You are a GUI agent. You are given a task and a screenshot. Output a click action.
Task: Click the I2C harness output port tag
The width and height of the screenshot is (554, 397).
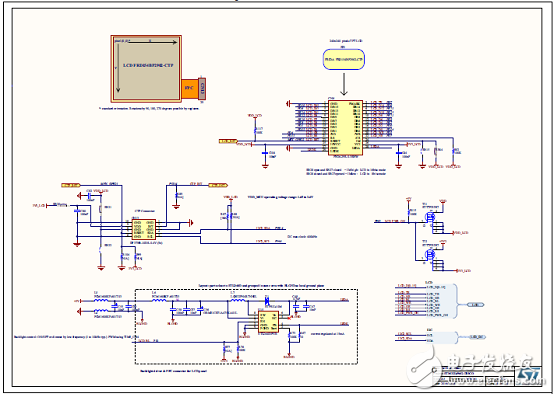(x=477, y=337)
